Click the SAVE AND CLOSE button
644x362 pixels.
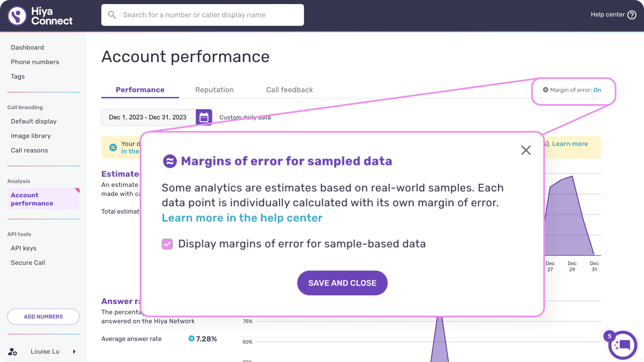point(342,283)
